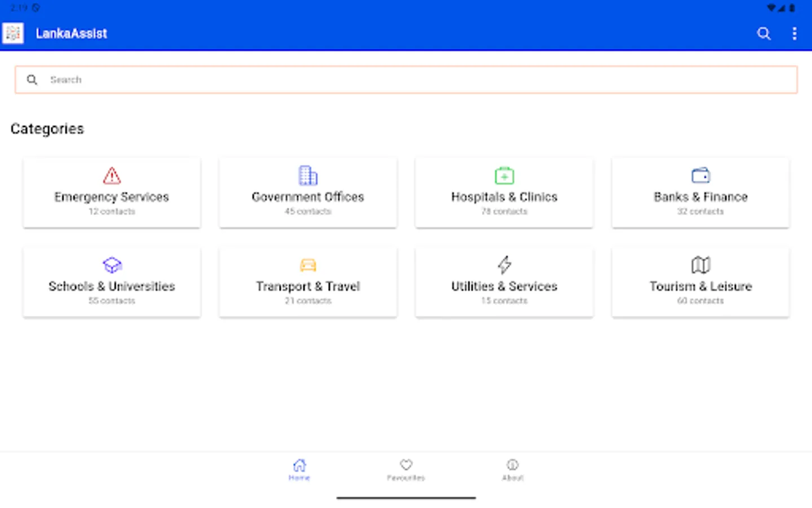This screenshot has width=812, height=508.
Task: Open Banks & Finance category label
Action: click(x=700, y=197)
